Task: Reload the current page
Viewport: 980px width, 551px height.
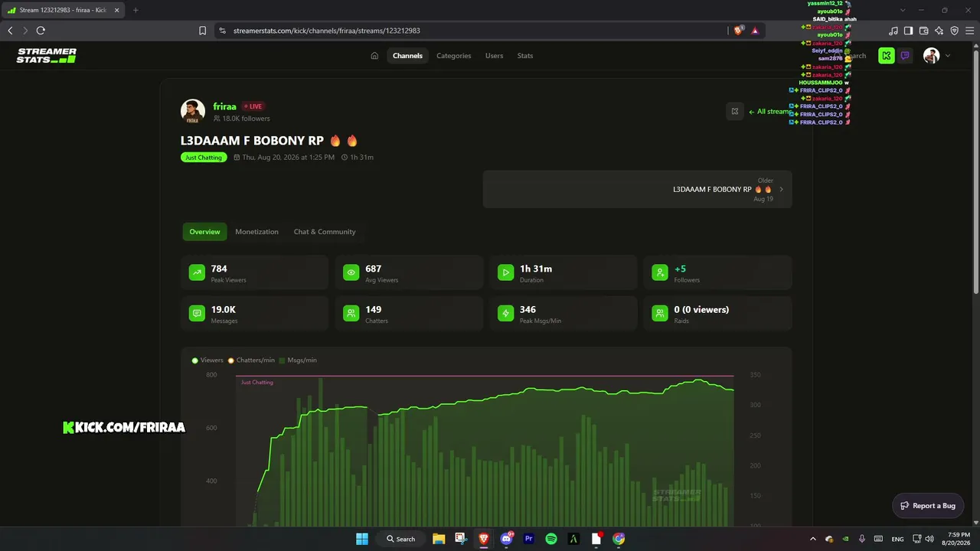Action: (41, 31)
